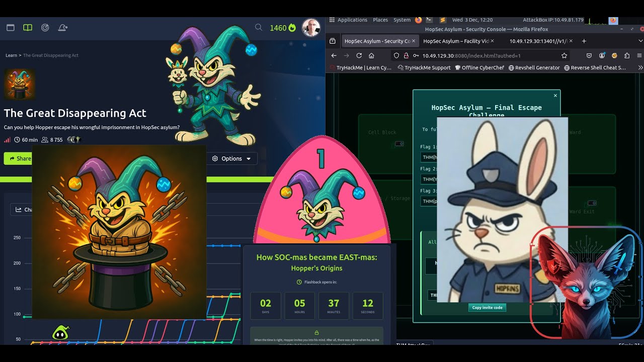The image size is (644, 362).
Task: Open the Revshell Generator bookmark
Action: tap(534, 67)
